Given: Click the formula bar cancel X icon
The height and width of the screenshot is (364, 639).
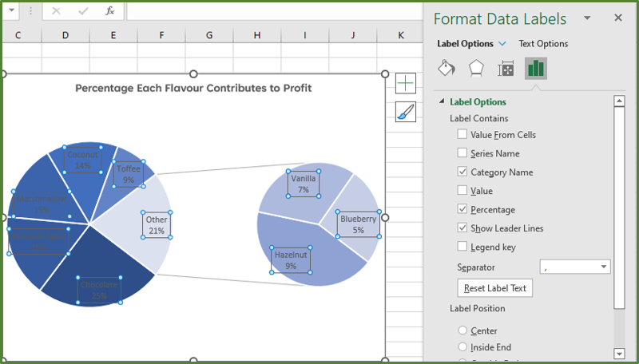Looking at the screenshot, I should click(x=56, y=11).
